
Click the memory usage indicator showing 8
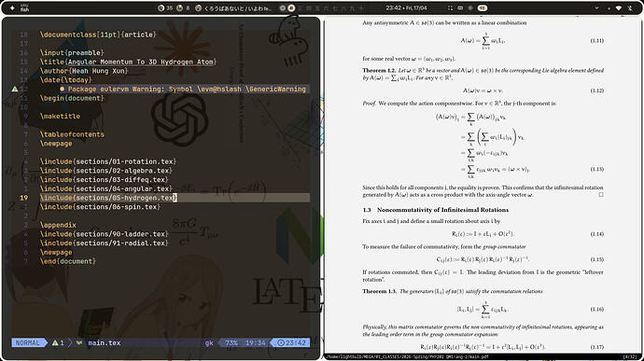point(183,7)
